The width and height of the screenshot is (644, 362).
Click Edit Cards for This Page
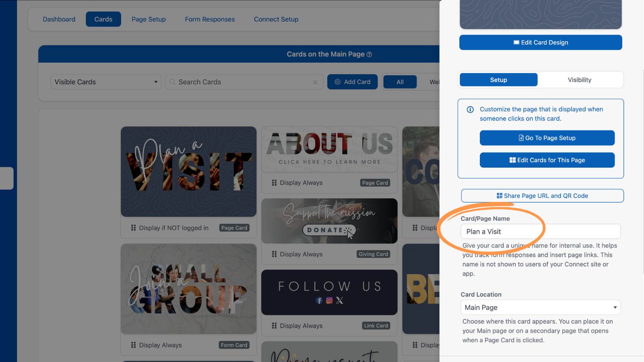click(x=547, y=160)
